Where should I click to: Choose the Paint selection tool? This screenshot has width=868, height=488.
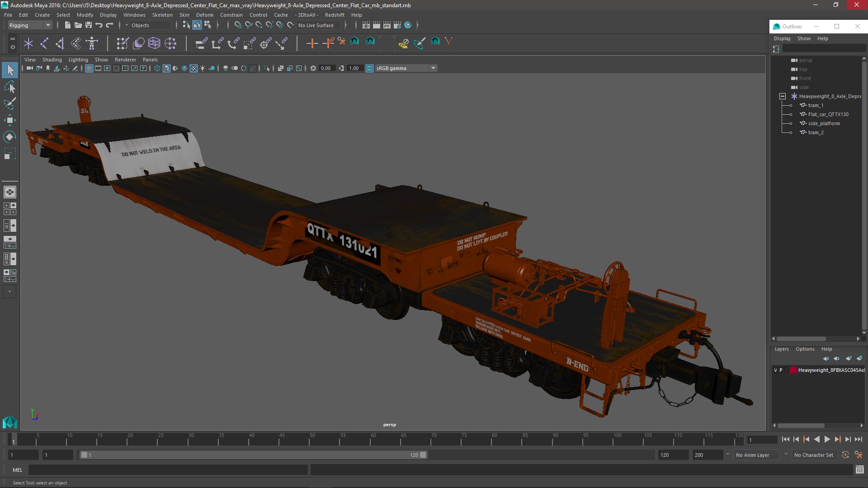point(10,103)
